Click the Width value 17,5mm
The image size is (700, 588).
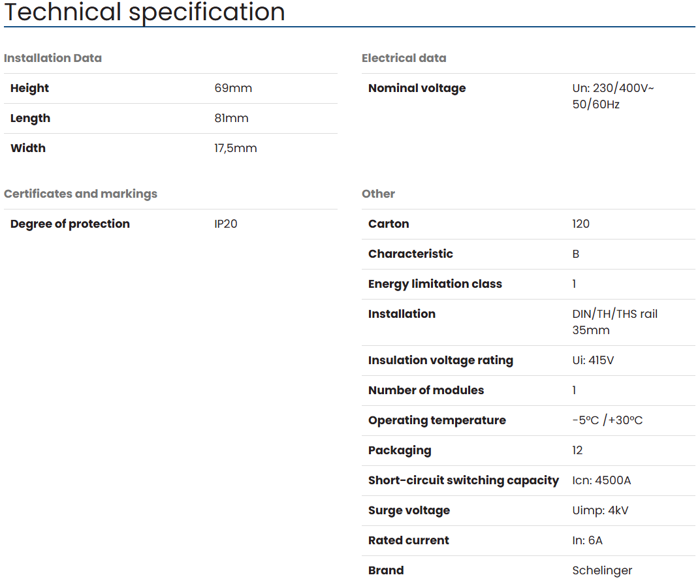(235, 148)
